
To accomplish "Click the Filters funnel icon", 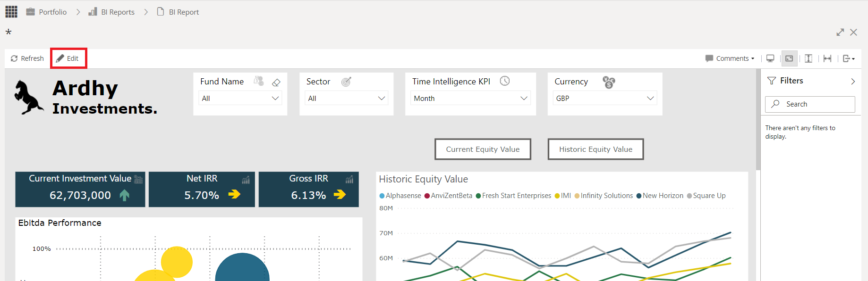I will (x=772, y=81).
